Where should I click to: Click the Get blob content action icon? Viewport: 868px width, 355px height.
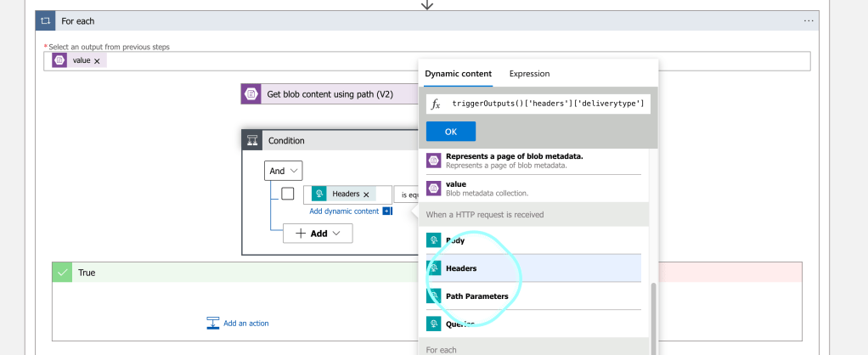click(x=251, y=94)
